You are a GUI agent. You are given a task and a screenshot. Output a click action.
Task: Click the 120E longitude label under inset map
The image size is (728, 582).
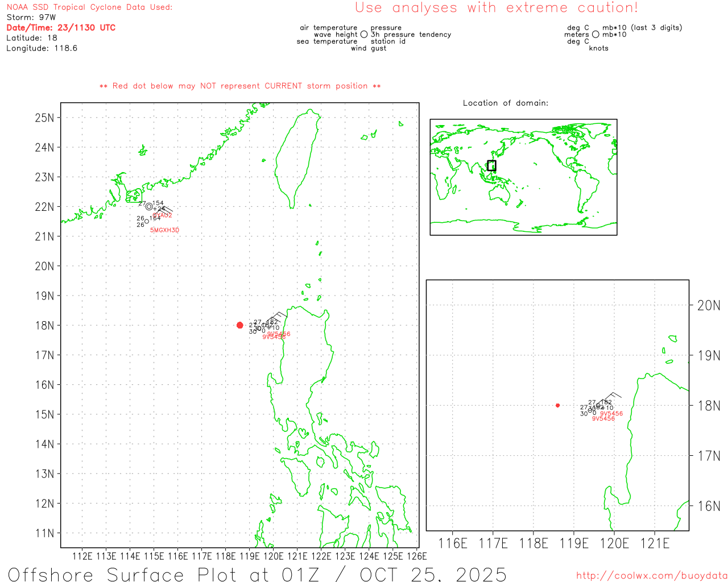coord(614,543)
